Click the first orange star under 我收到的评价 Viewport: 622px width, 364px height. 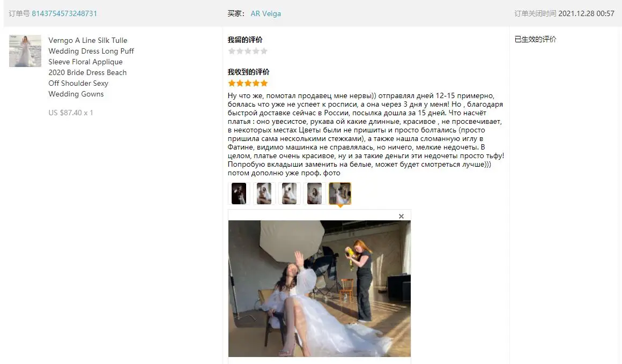[x=232, y=83]
